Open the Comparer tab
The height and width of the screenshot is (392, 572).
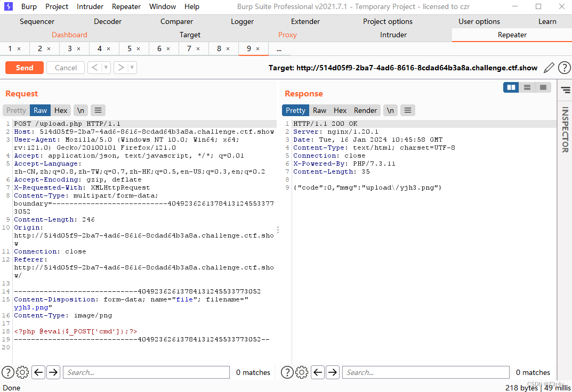point(176,21)
